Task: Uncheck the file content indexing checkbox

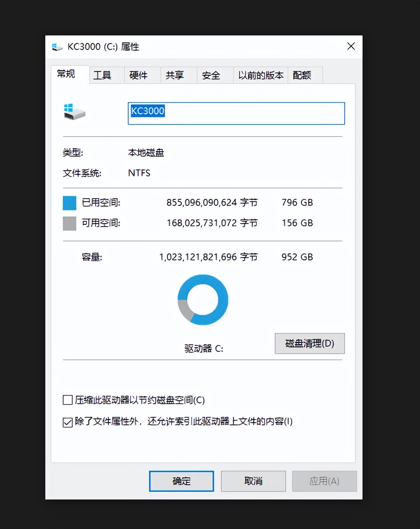Action: 67,422
